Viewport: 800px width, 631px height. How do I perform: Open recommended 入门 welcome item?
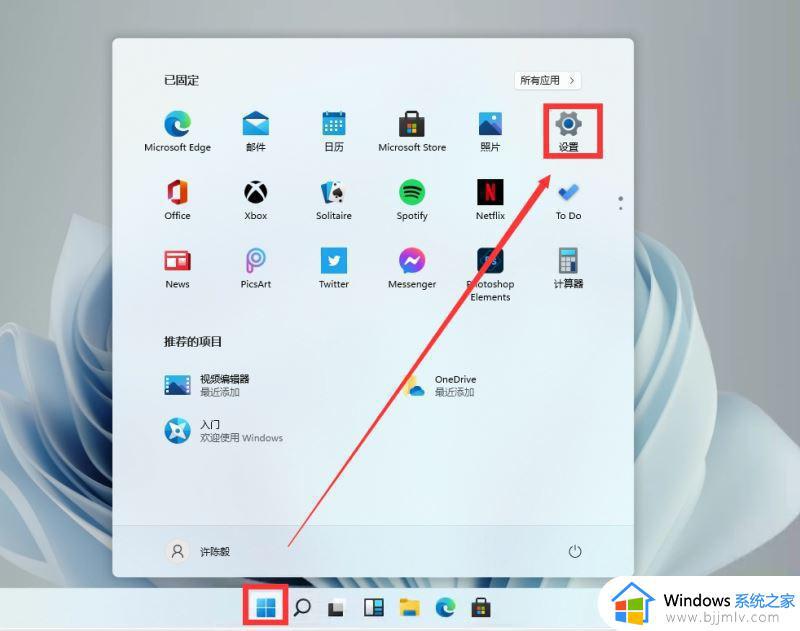tap(223, 431)
